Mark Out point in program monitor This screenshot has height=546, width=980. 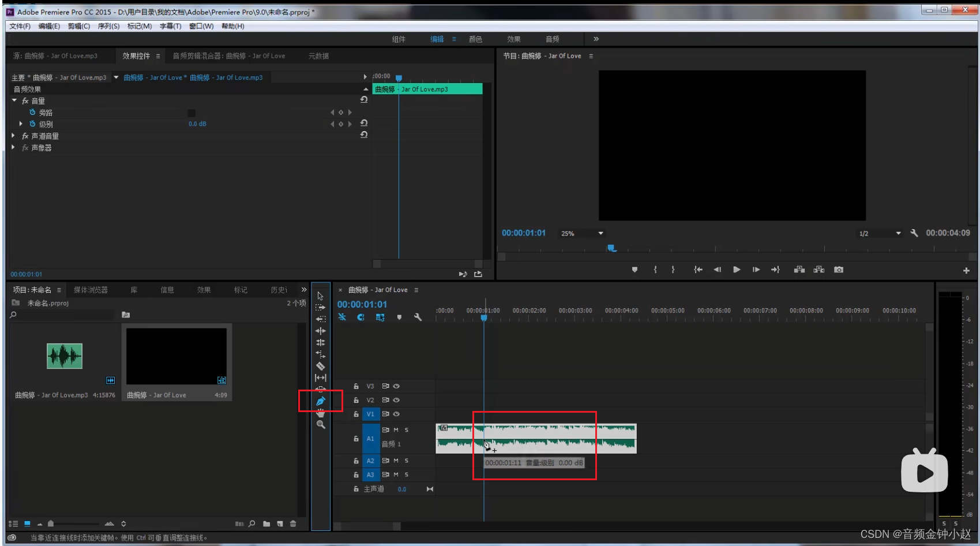click(x=673, y=270)
